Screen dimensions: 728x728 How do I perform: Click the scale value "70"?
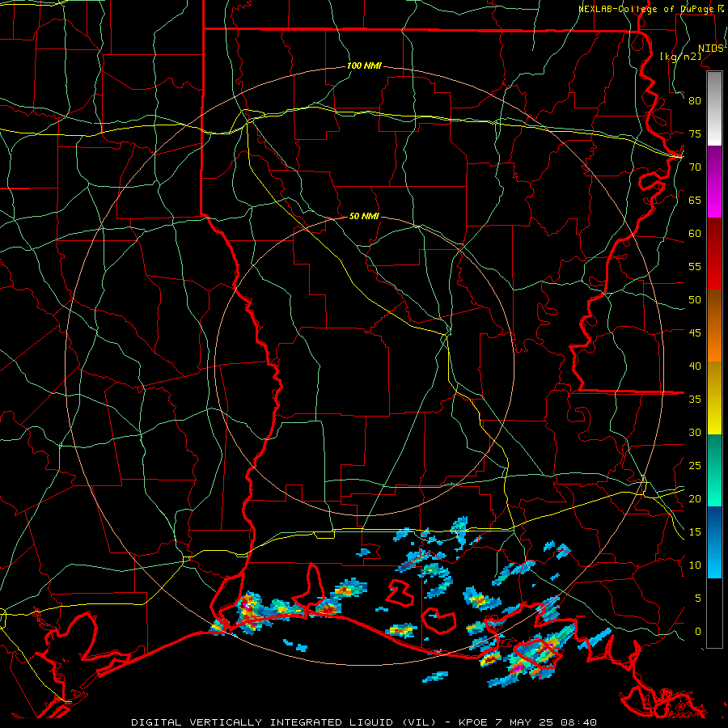(x=695, y=167)
